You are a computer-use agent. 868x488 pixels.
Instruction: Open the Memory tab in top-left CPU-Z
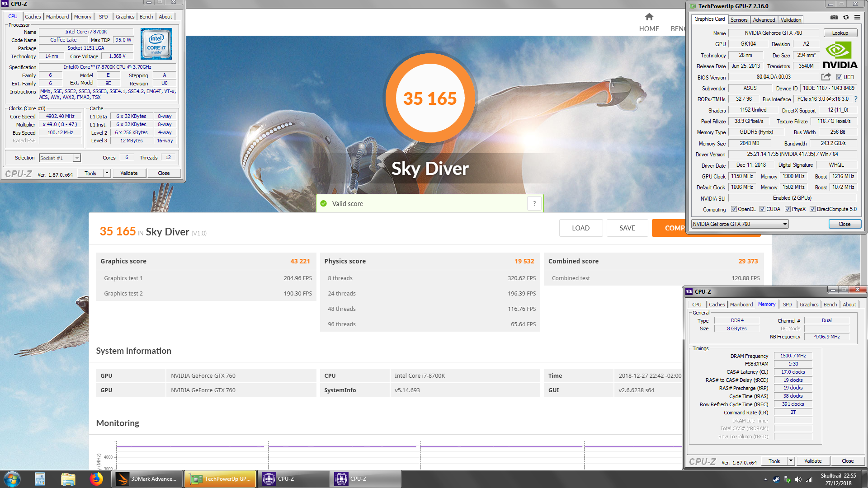click(x=83, y=17)
